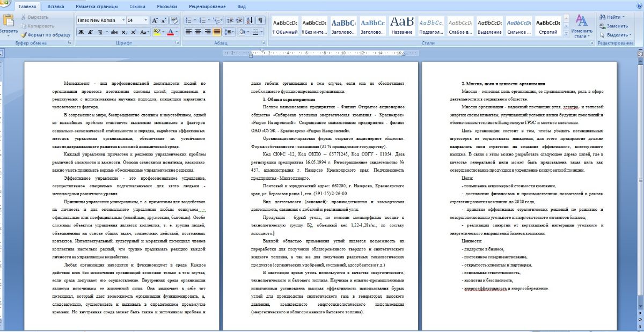Apply the Название style
Screen dimensions: 644x332
401,25
